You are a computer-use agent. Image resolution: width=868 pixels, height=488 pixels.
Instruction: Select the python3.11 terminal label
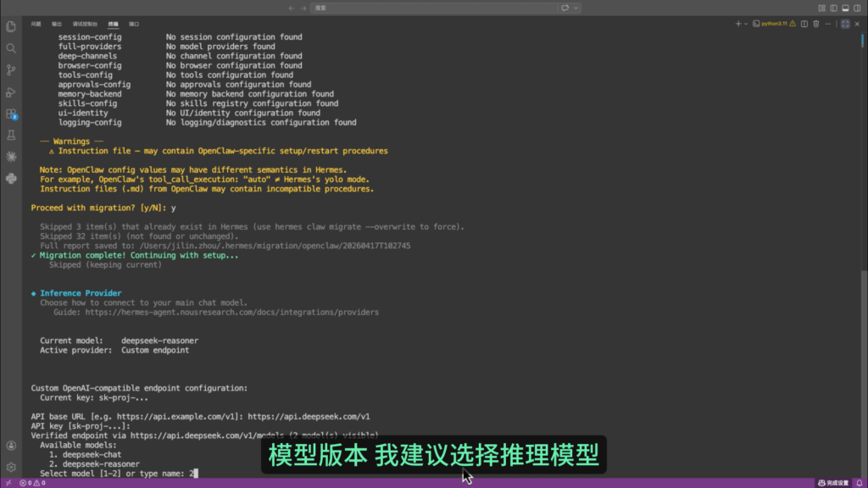click(x=774, y=24)
